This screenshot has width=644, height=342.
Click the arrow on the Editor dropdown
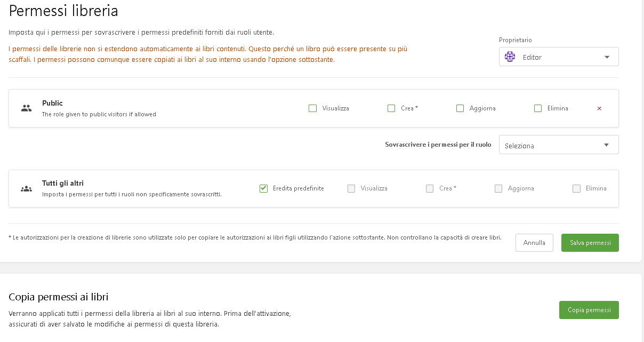[x=607, y=57]
